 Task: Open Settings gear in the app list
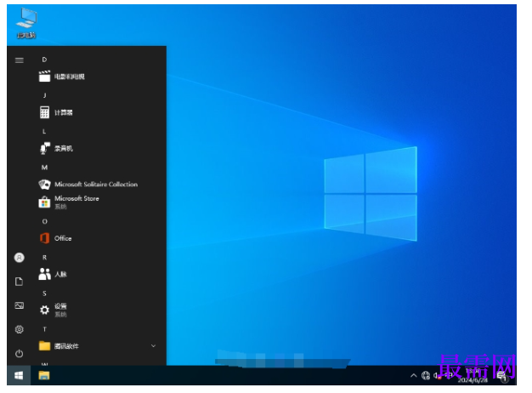coord(44,310)
